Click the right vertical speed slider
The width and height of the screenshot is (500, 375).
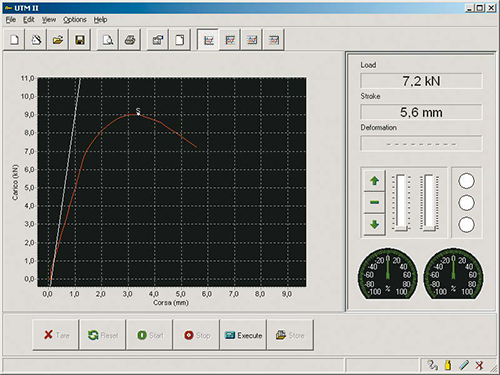(429, 203)
